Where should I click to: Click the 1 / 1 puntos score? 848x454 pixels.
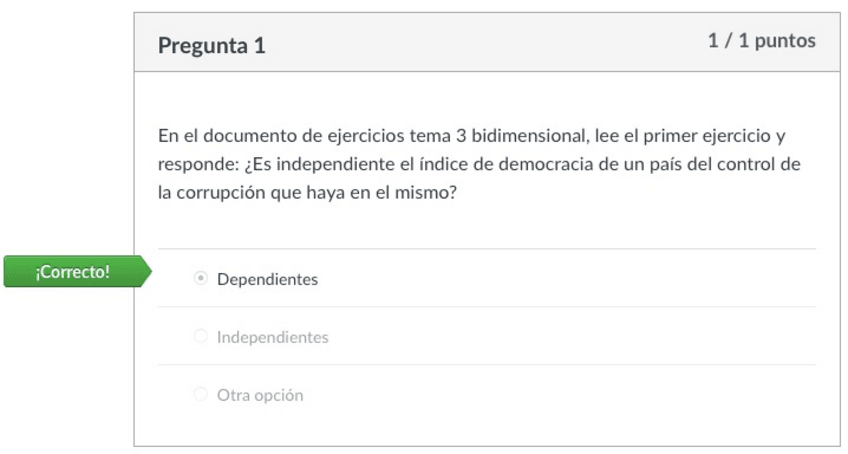click(761, 41)
